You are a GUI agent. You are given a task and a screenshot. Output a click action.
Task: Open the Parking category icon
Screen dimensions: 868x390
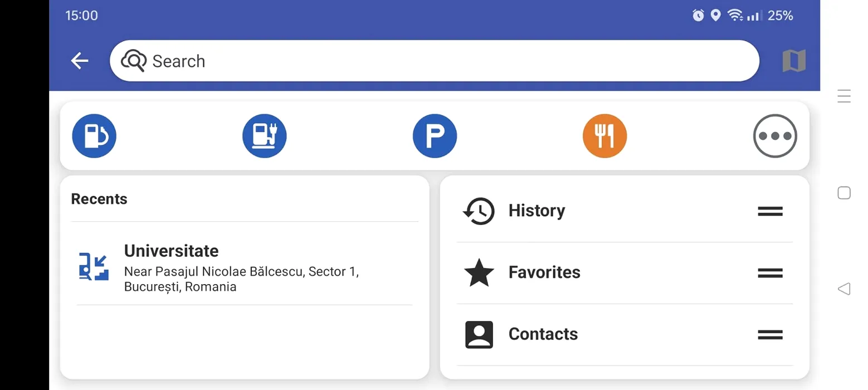point(435,136)
